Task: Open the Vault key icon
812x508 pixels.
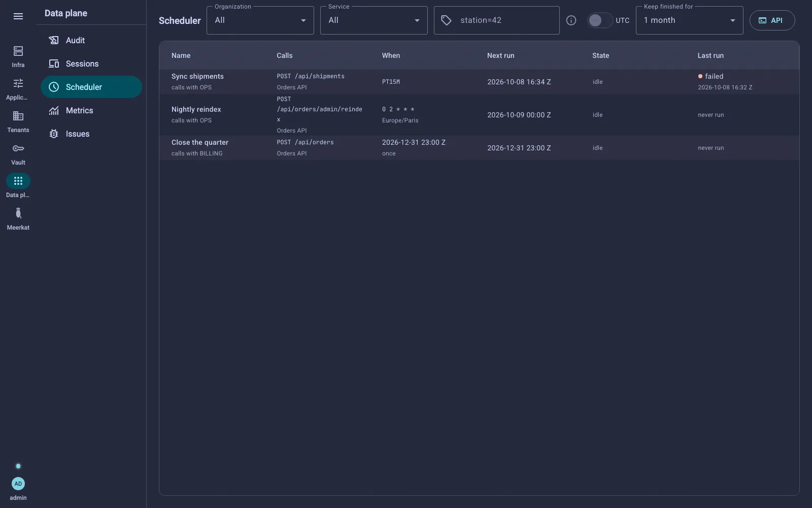Action: 18,148
